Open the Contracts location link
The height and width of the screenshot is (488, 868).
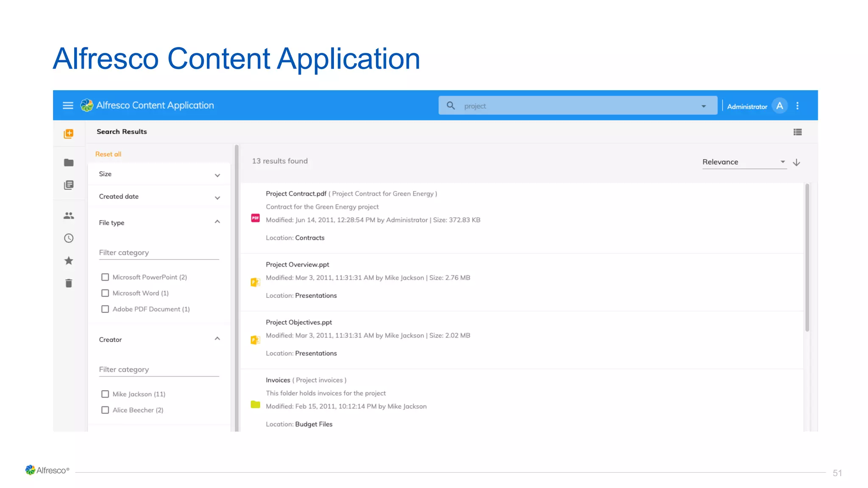click(x=310, y=238)
